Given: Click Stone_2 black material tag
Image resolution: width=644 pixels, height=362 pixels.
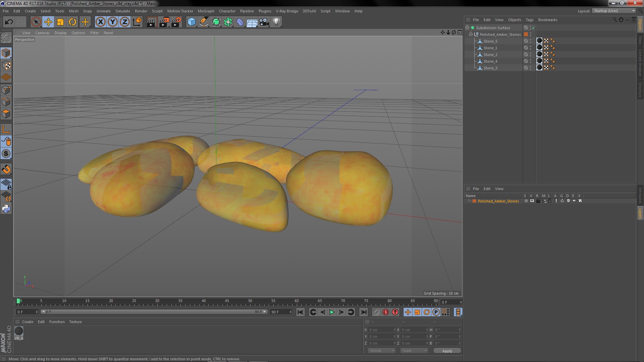Looking at the screenshot, I should pyautogui.click(x=539, y=54).
